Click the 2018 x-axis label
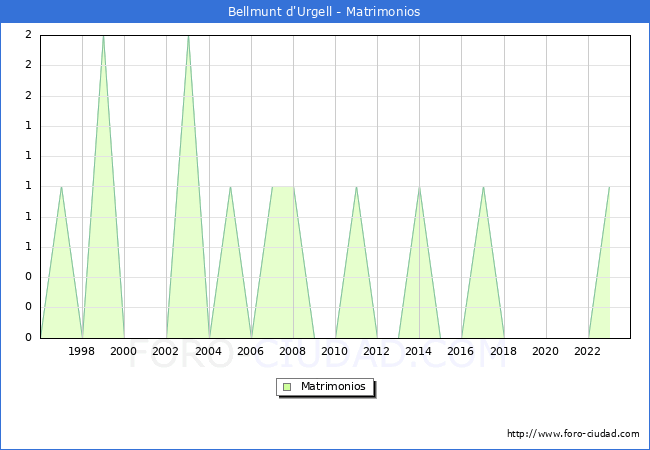650x450 pixels. tap(503, 351)
